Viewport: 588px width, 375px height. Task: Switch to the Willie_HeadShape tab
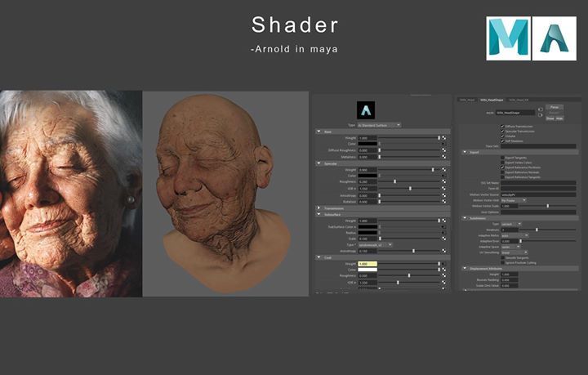(x=492, y=100)
